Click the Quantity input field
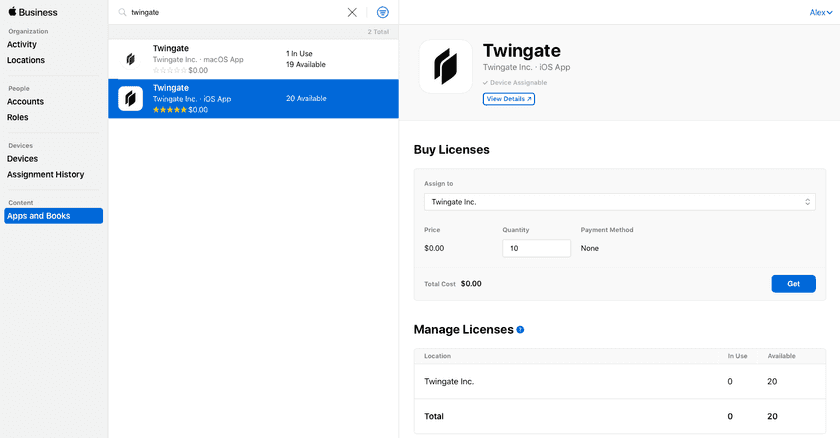Image resolution: width=840 pixels, height=438 pixels. point(536,248)
